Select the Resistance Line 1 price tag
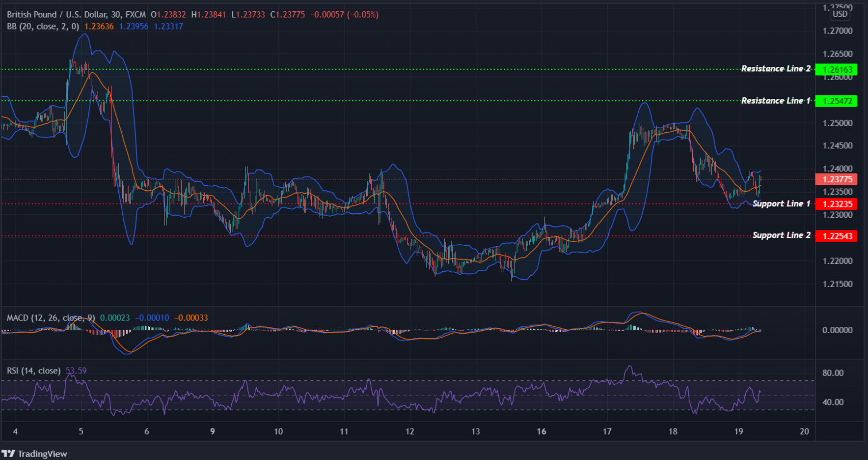 (837, 101)
